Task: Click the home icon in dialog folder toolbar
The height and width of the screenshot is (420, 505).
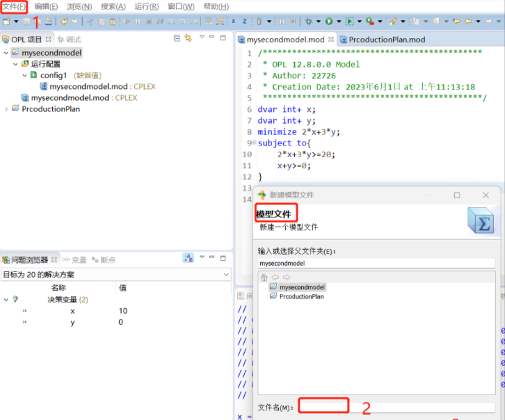Action: (x=264, y=277)
